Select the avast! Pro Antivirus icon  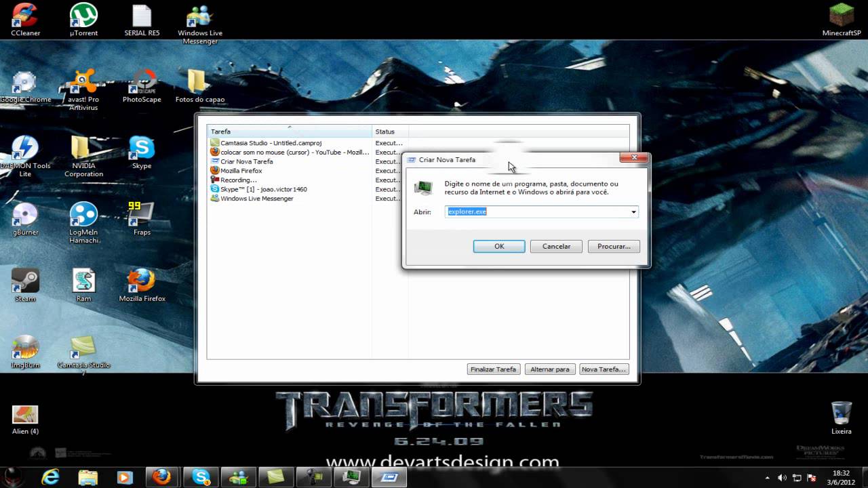[83, 91]
